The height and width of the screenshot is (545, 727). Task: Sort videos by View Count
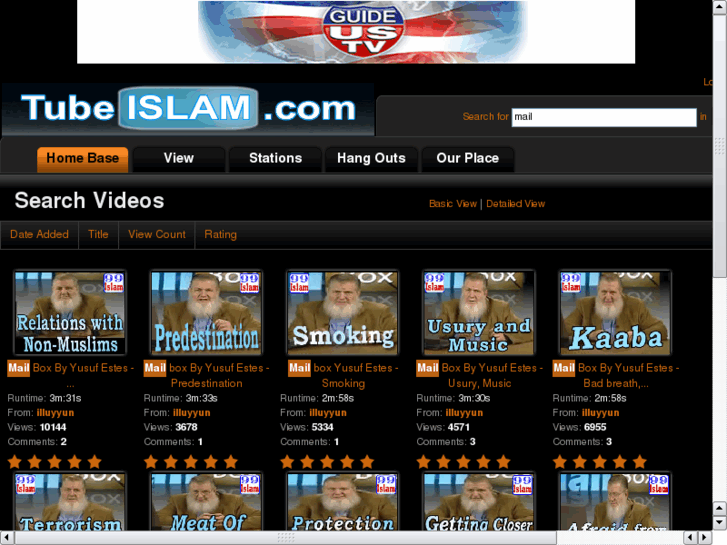coord(157,235)
